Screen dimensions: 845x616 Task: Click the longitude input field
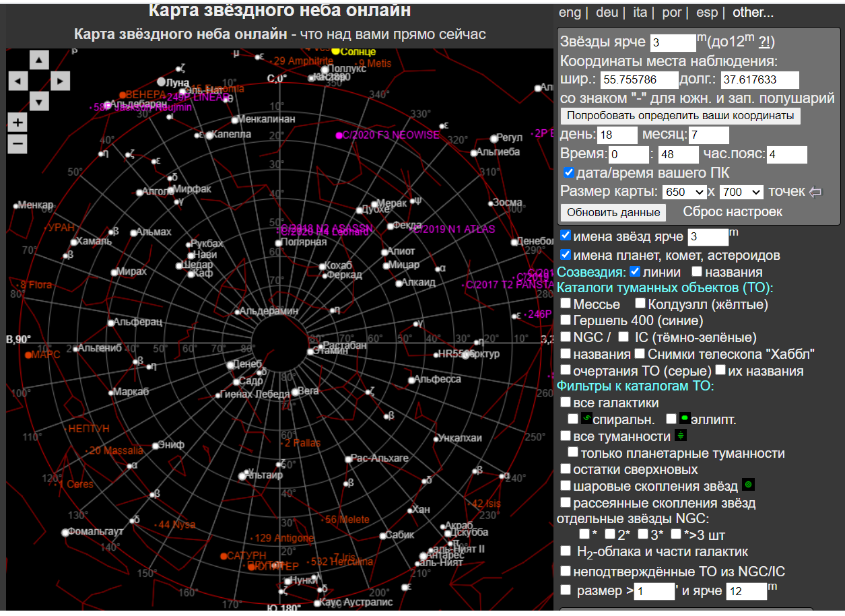[x=759, y=80]
